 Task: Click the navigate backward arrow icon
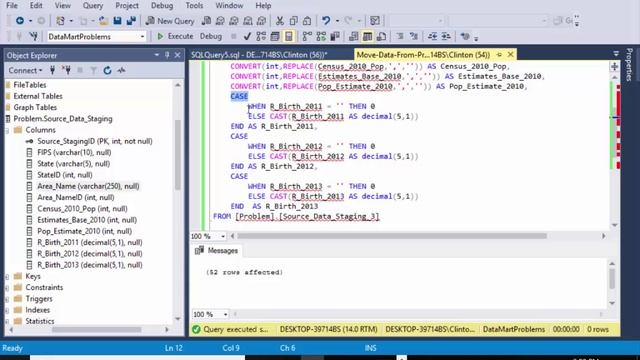tap(20, 20)
